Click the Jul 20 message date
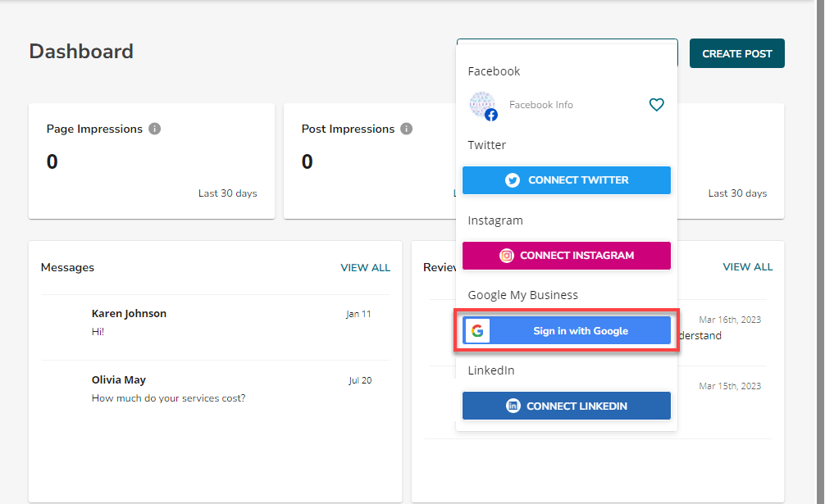Viewport: 825px width, 504px height. tap(360, 380)
